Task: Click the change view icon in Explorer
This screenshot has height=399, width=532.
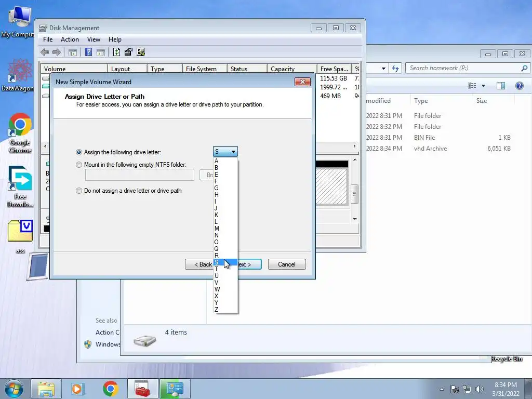Action: (472, 86)
